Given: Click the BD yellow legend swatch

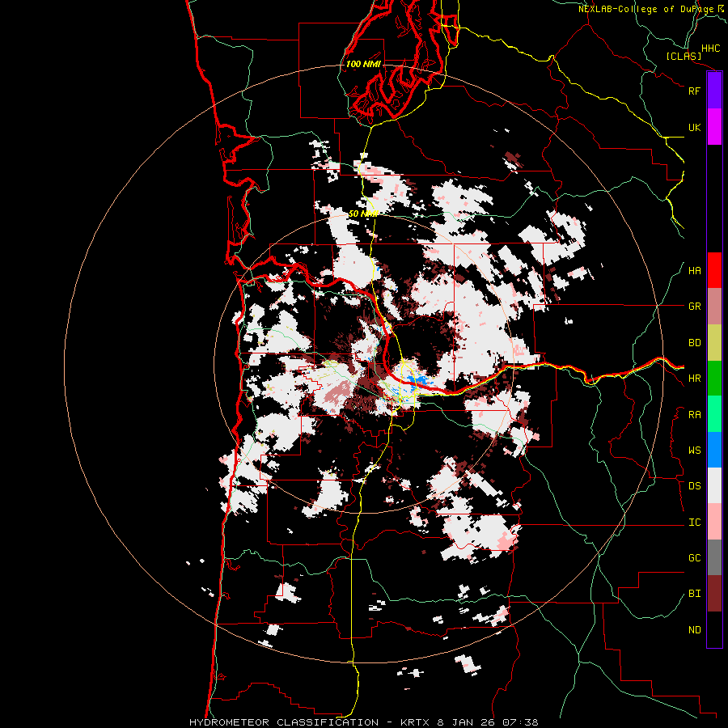Looking at the screenshot, I should click(714, 343).
